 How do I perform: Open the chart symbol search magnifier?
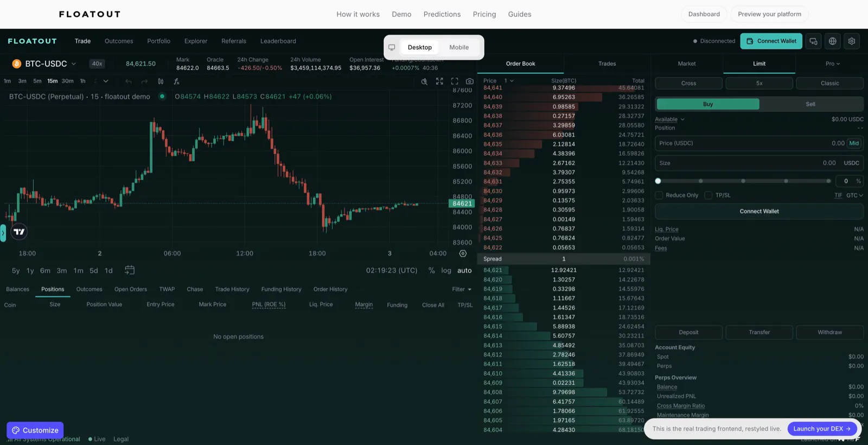point(424,81)
